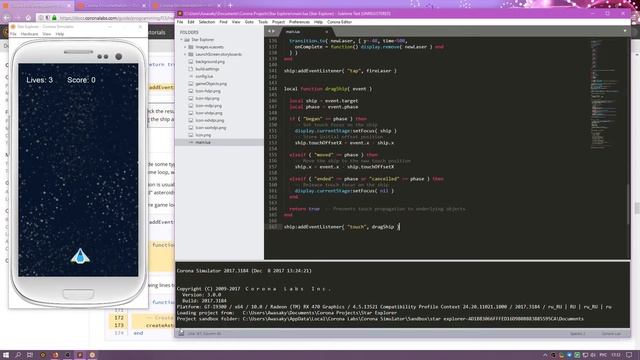This screenshot has width=640, height=360.
Task: Select background.png in the sidebar
Action: (x=210, y=62)
